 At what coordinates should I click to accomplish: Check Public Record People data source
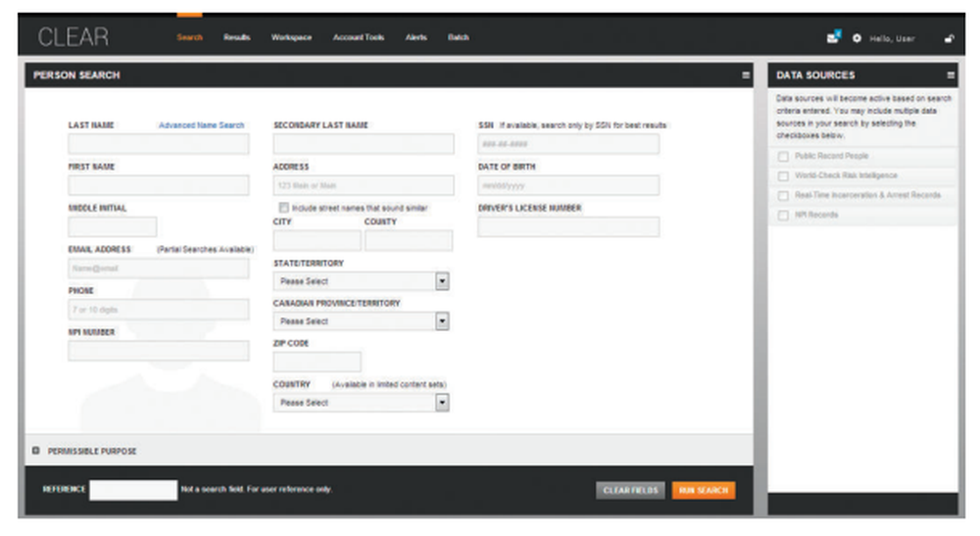coord(782,156)
